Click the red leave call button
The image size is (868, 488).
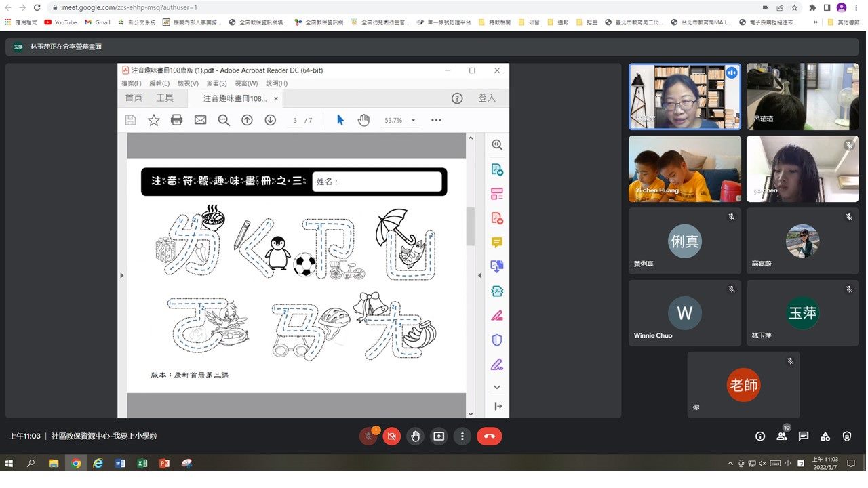tap(489, 436)
